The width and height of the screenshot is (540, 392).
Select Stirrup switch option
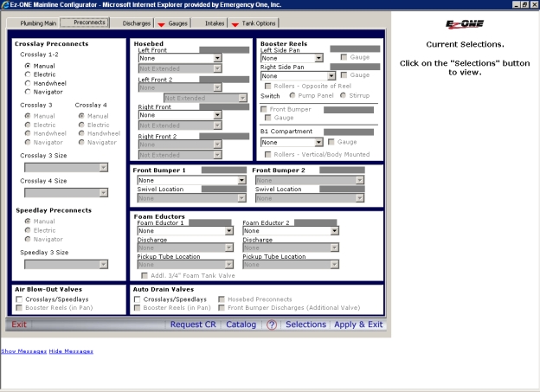point(343,95)
